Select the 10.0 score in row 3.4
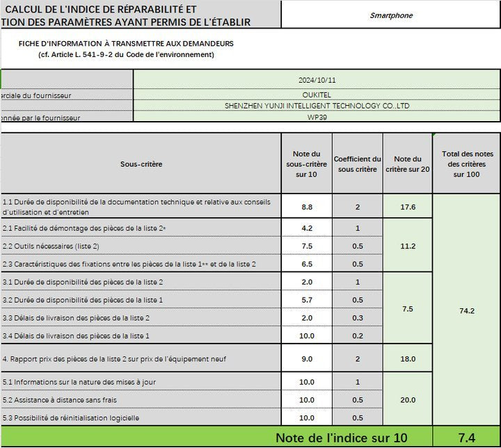The width and height of the screenshot is (501, 448). pyautogui.click(x=306, y=335)
